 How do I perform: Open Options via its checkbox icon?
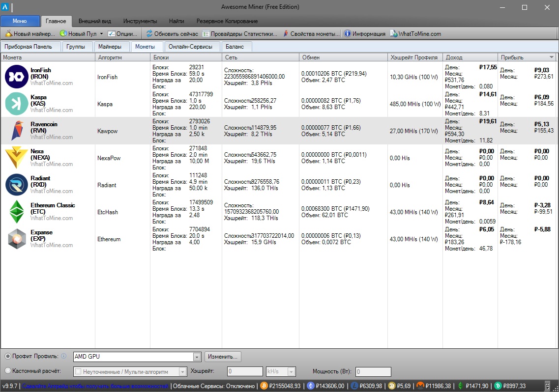[111, 33]
